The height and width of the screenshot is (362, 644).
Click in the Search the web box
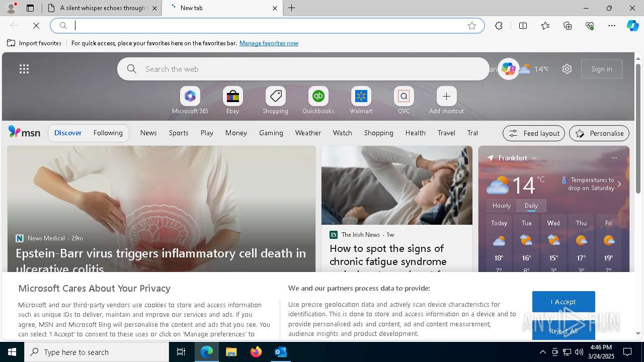[303, 69]
